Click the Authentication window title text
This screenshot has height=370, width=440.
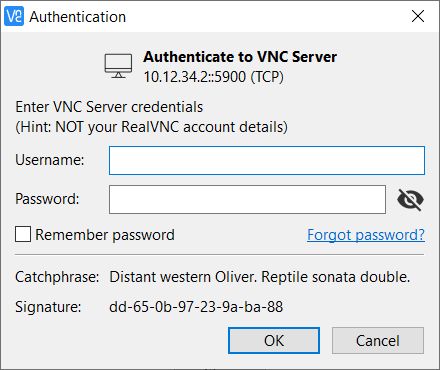coord(78,17)
